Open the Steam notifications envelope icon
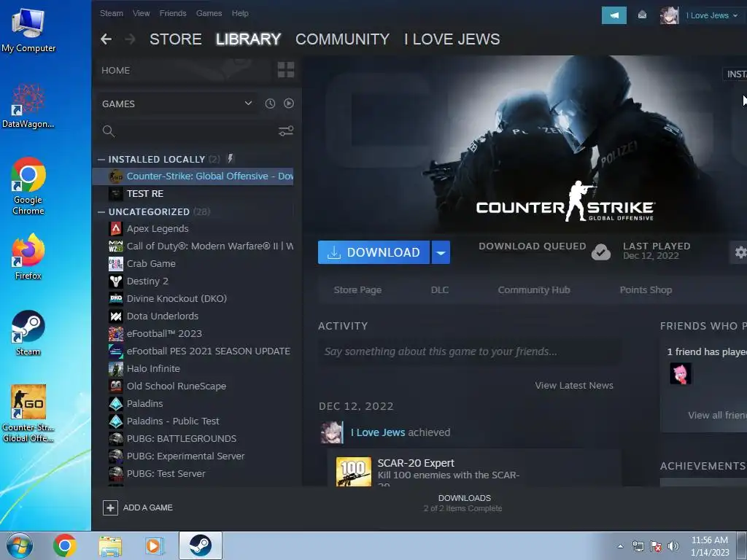Viewport: 747px width, 560px height. pos(642,15)
